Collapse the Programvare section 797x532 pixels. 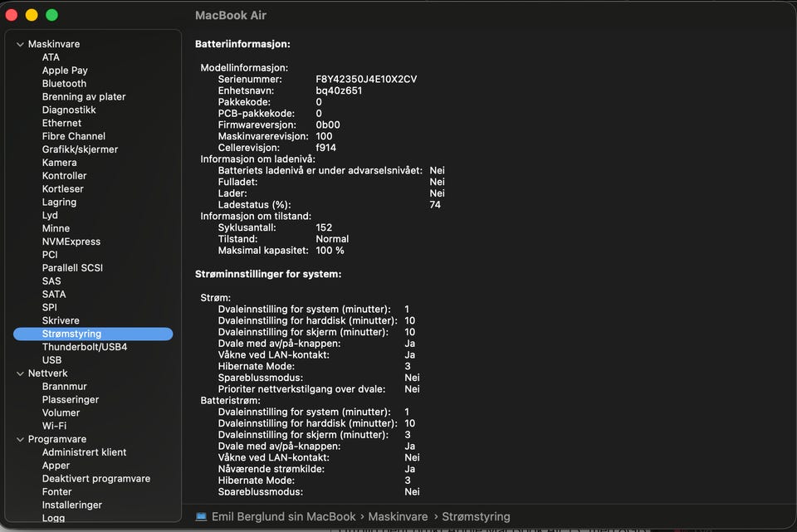(20, 440)
